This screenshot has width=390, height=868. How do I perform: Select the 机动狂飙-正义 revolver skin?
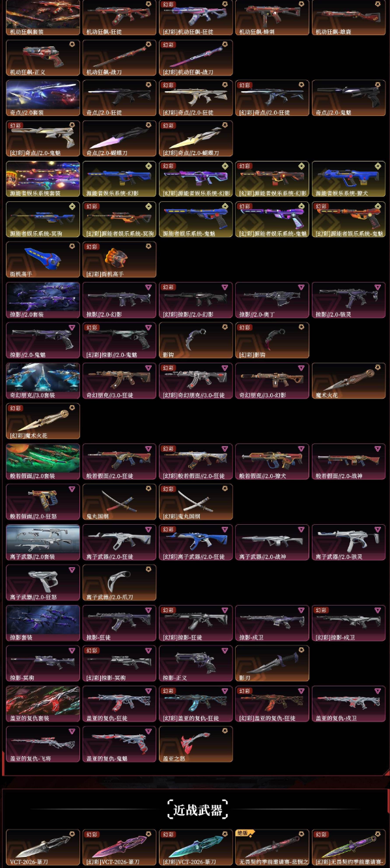[43, 58]
